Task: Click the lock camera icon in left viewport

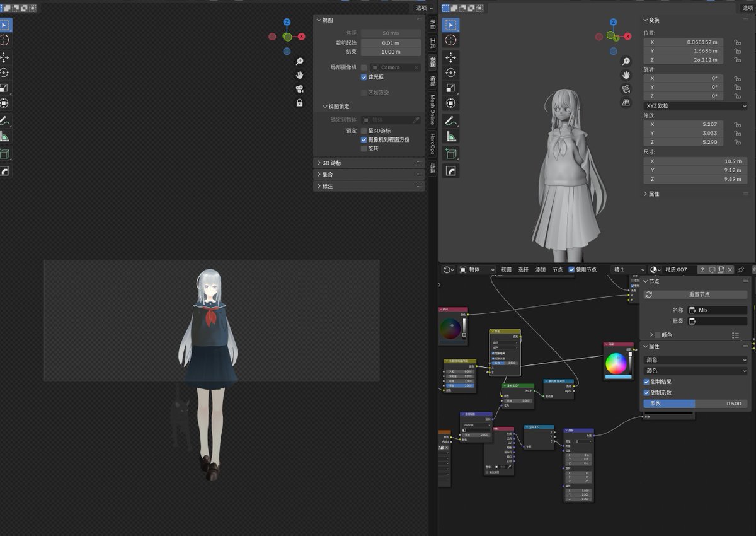Action: pos(300,103)
